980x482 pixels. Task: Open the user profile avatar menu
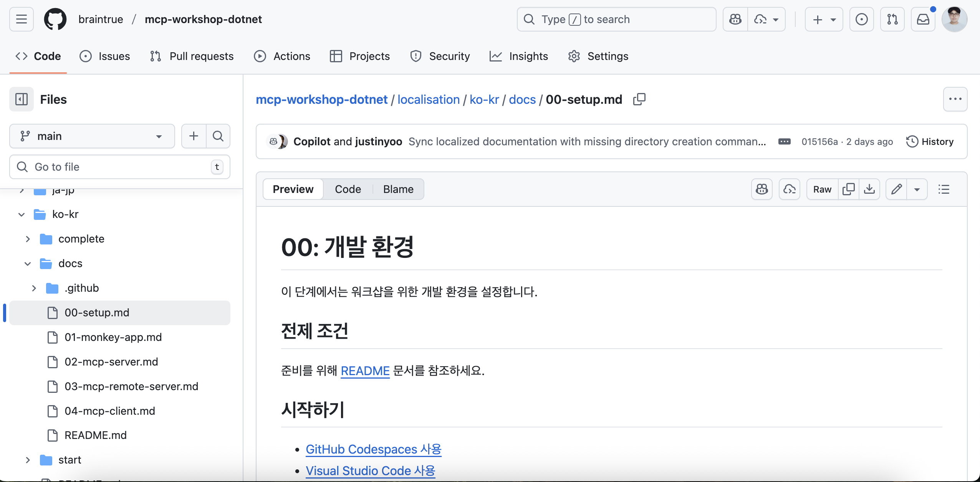click(954, 19)
